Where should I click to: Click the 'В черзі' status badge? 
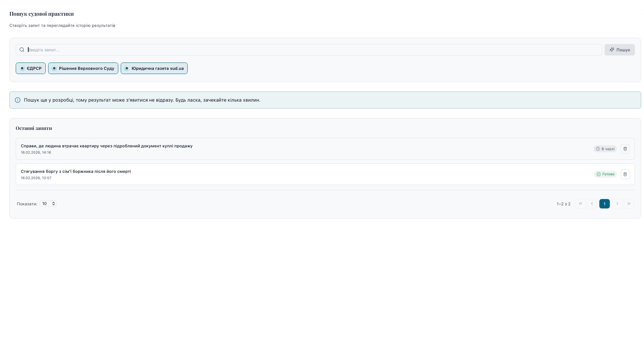(x=605, y=149)
